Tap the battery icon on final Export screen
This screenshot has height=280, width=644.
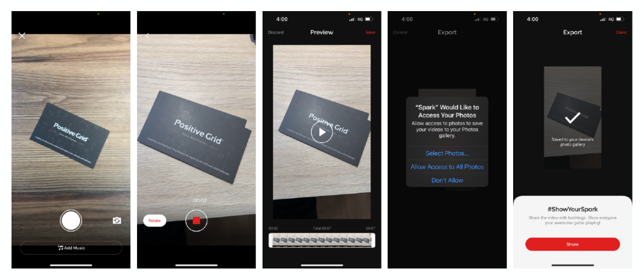(x=620, y=19)
